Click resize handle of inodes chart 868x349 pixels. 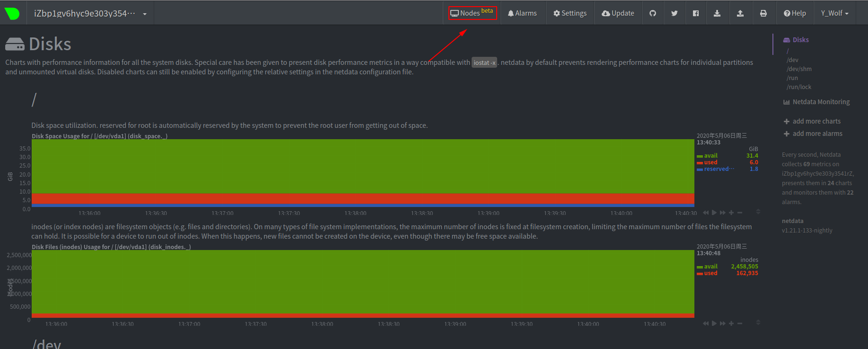758,322
